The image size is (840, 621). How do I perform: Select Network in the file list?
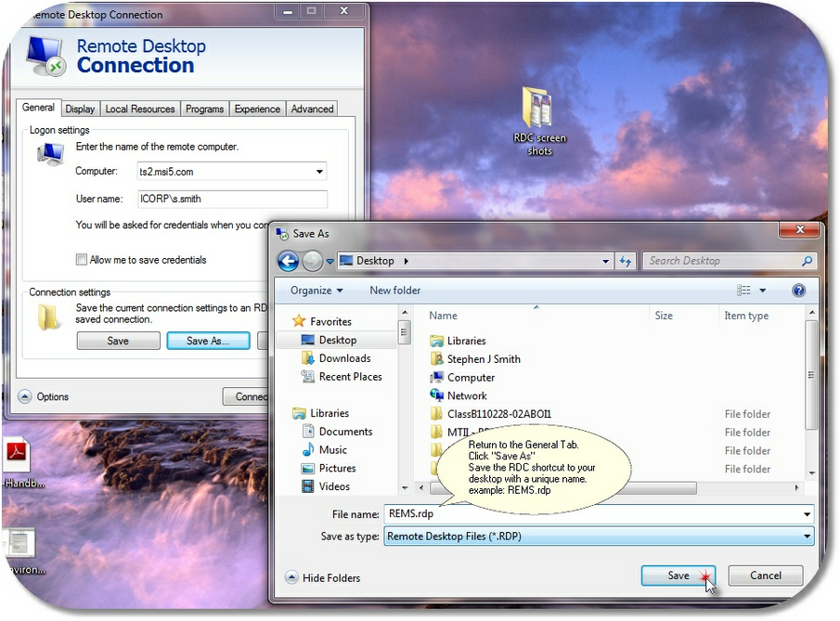467,395
